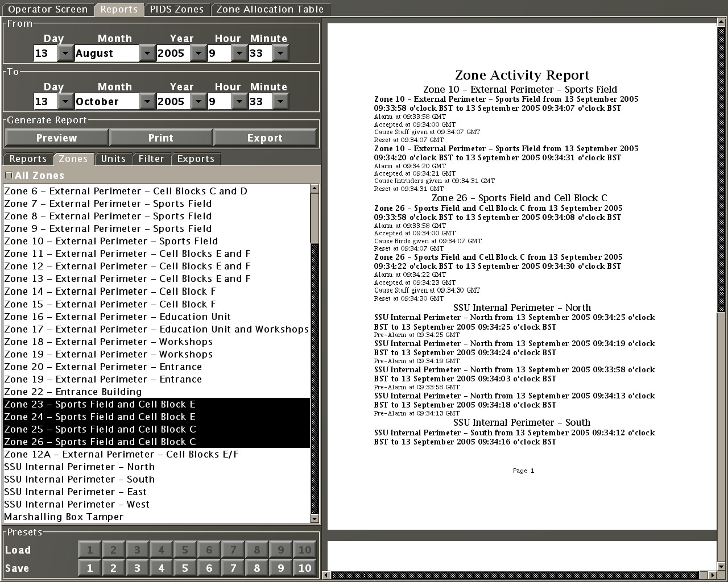728x582 pixels.
Task: Save to preset 5
Action: (185, 568)
